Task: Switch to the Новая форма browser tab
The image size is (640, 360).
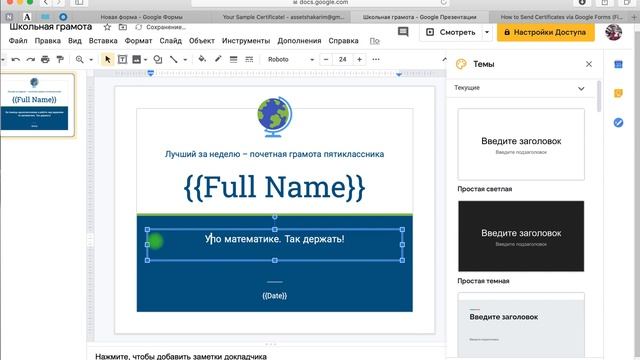Action: 142,17
